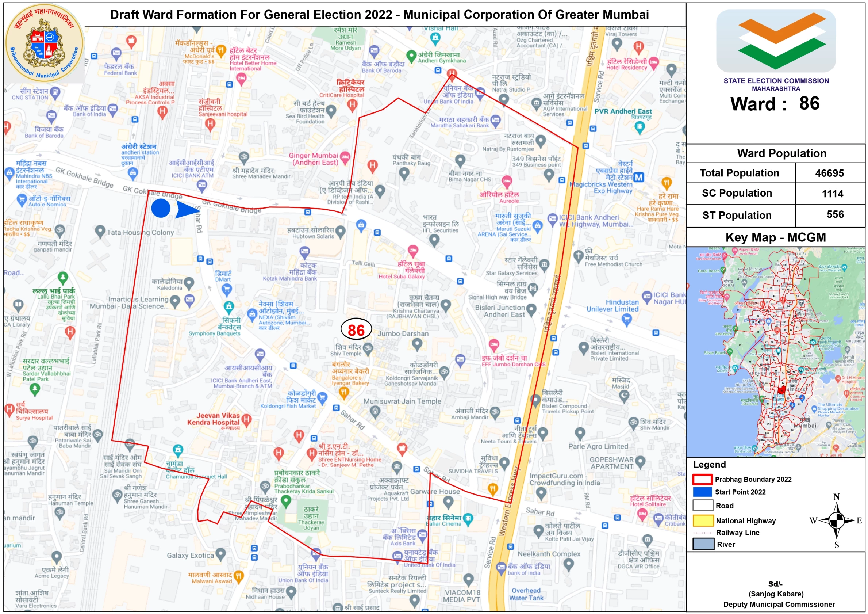This screenshot has width=868, height=614.
Task: Click the Total Population value 46695
Action: coord(829,173)
